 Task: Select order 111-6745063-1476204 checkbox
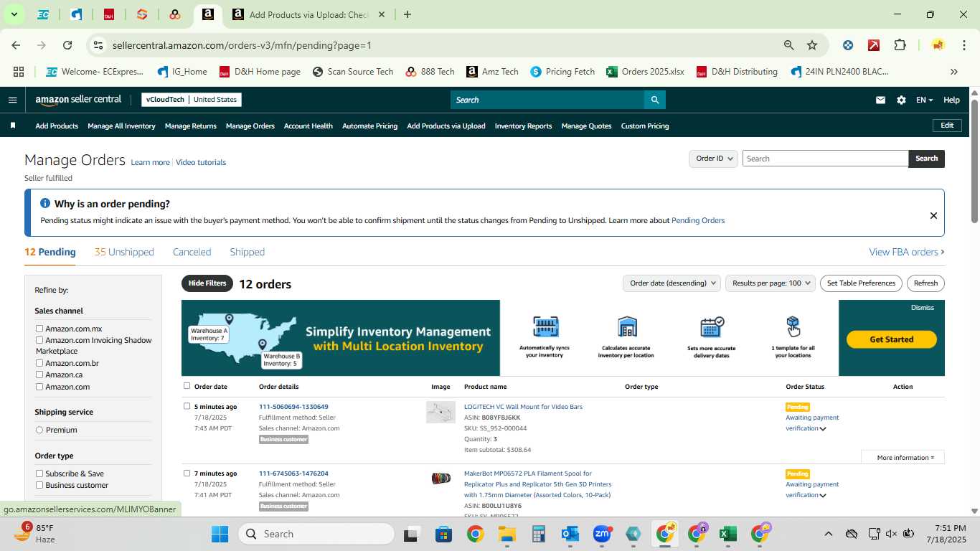pos(187,473)
